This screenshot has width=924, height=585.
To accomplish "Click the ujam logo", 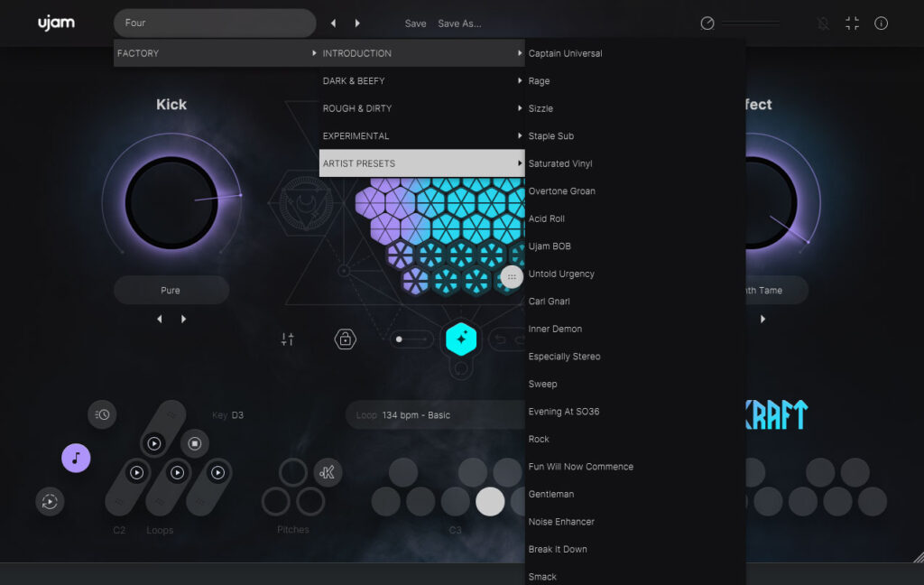I will 57,23.
